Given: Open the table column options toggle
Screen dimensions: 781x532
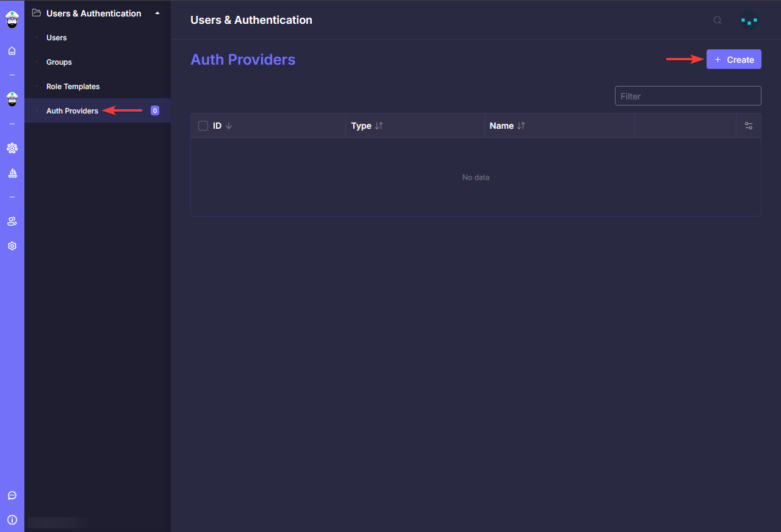Looking at the screenshot, I should (749, 126).
